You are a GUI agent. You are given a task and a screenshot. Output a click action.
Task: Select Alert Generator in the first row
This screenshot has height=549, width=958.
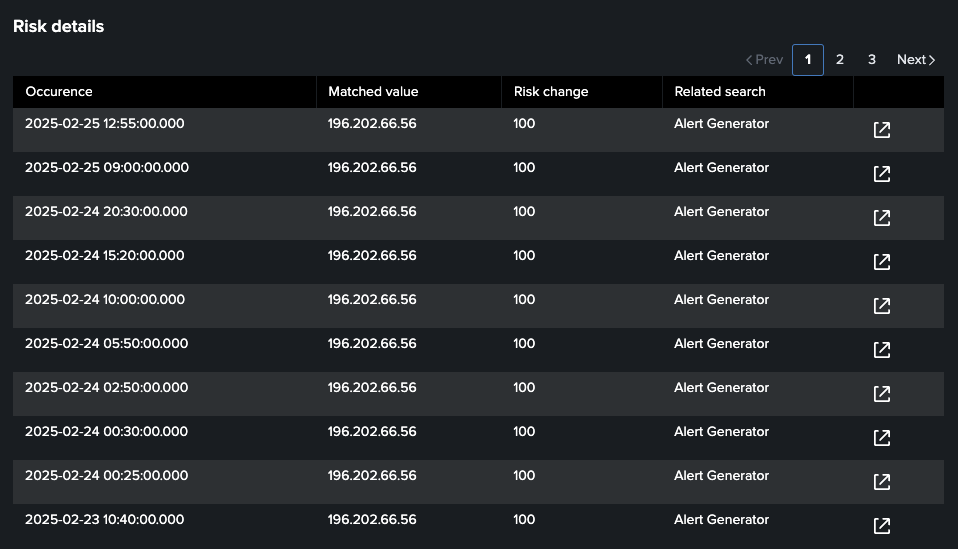[x=721, y=124]
